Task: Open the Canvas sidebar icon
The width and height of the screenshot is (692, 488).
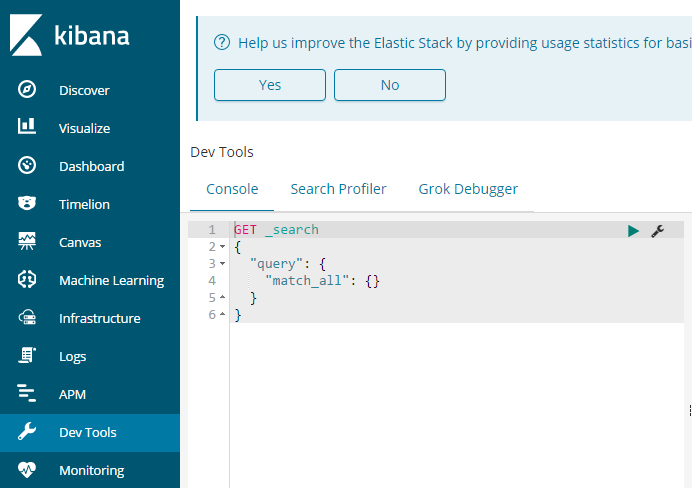Action: [28, 242]
